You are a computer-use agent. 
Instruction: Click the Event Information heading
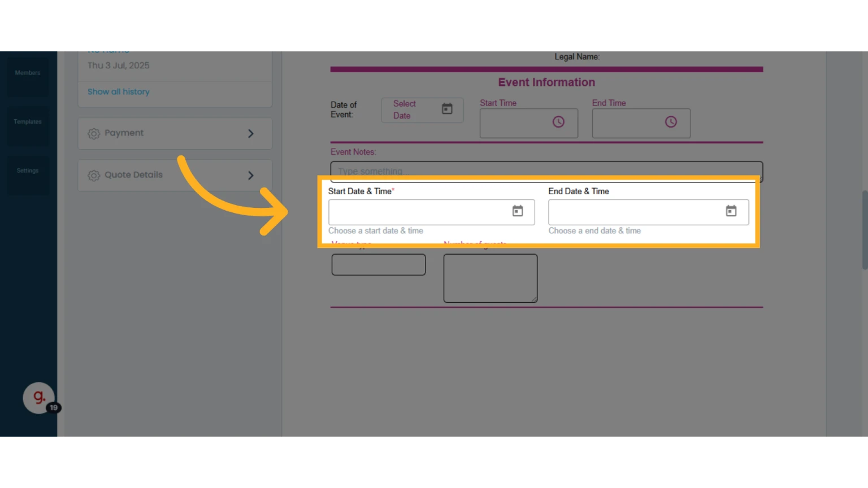[546, 82]
